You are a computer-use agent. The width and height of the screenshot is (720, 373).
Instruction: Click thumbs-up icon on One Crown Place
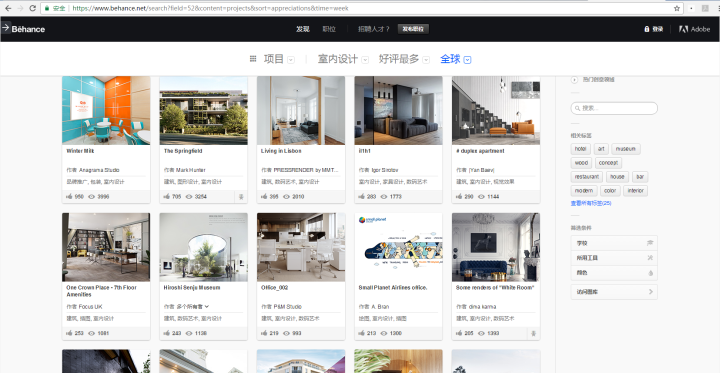(x=70, y=333)
